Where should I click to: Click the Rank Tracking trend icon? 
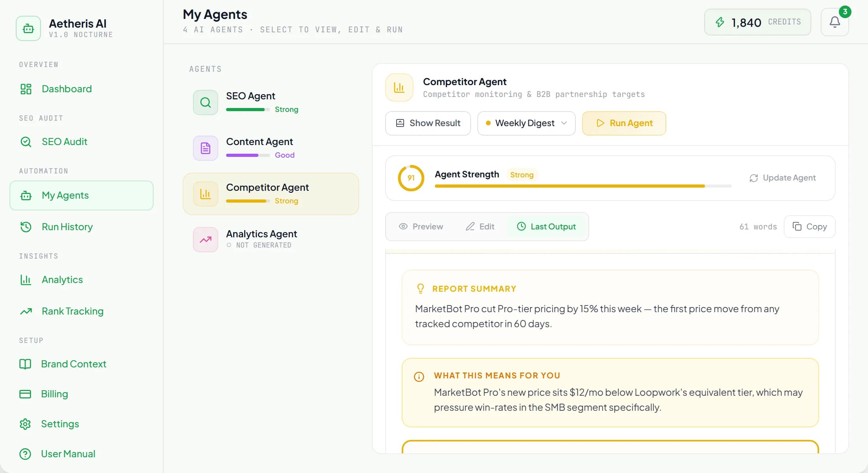[26, 311]
